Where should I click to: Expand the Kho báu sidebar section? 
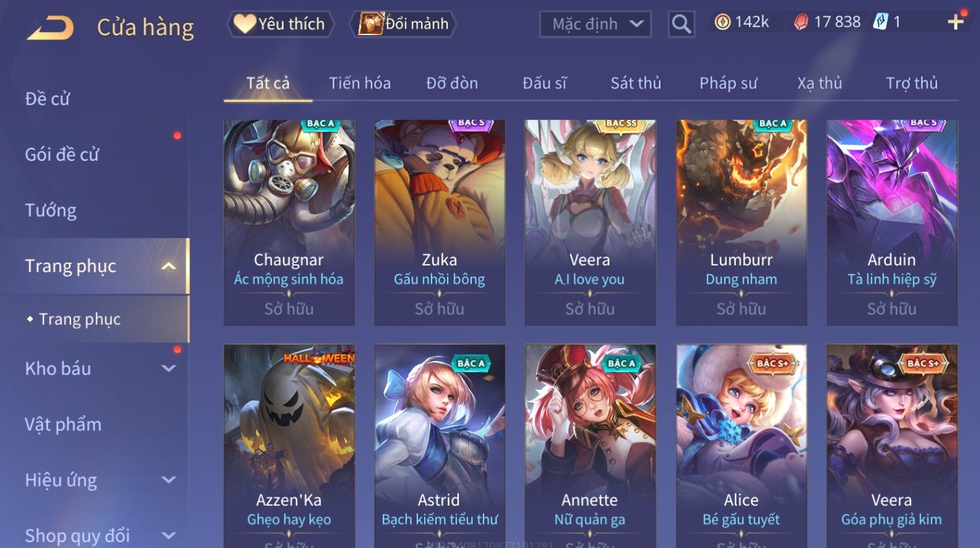pos(169,368)
